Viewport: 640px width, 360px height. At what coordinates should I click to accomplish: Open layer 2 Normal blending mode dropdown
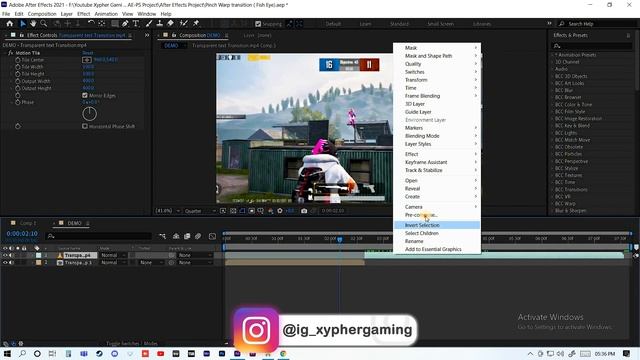113,262
